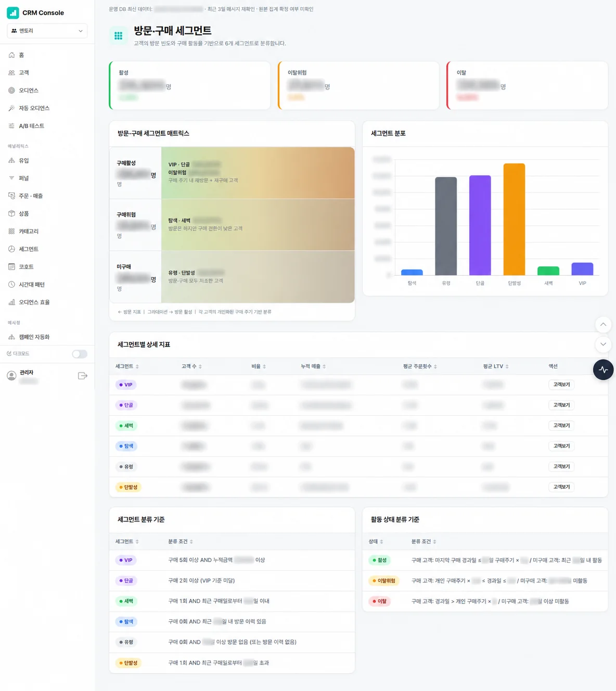616x691 pixels.
Task: Sort the detail table by 고객 수
Action: 191,367
